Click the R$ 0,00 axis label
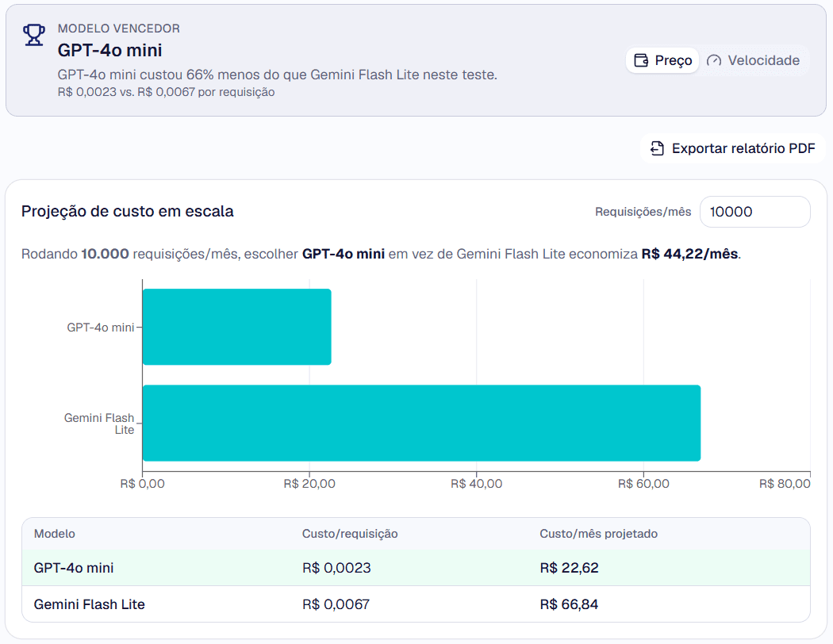The height and width of the screenshot is (644, 833). pos(142,484)
